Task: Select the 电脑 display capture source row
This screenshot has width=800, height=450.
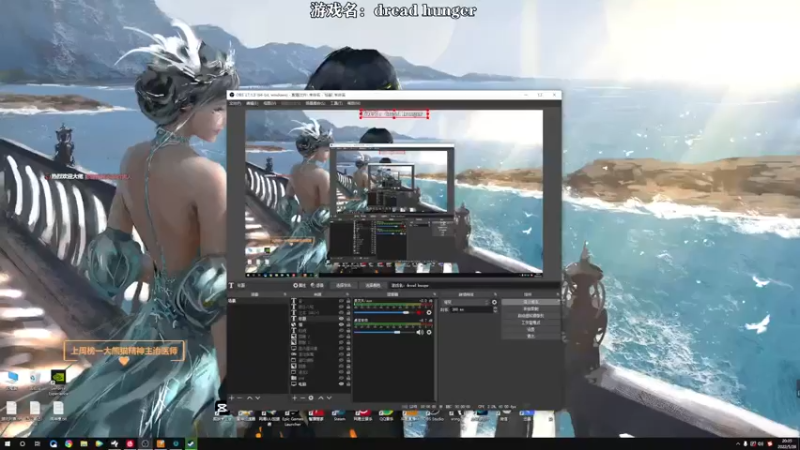Action: coord(321,384)
